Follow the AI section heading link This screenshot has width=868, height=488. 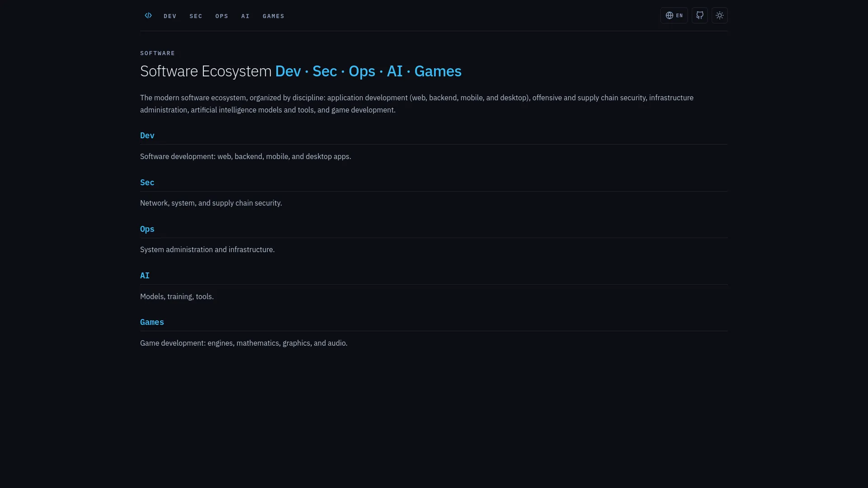tap(145, 276)
